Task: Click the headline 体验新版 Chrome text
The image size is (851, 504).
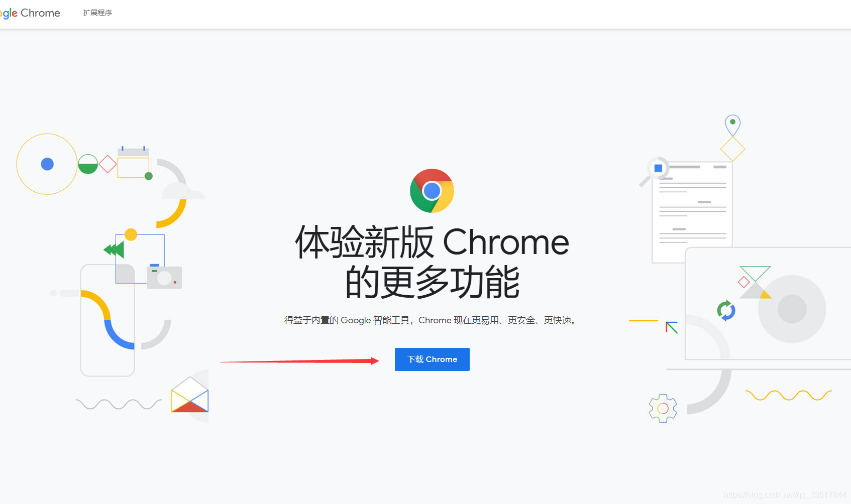Action: coord(432,242)
